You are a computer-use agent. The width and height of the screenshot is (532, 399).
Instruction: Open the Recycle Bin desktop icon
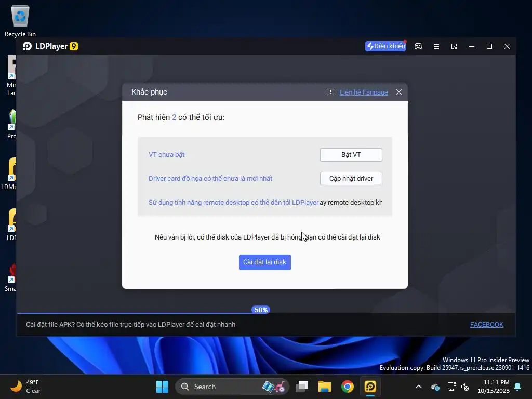tap(20, 21)
